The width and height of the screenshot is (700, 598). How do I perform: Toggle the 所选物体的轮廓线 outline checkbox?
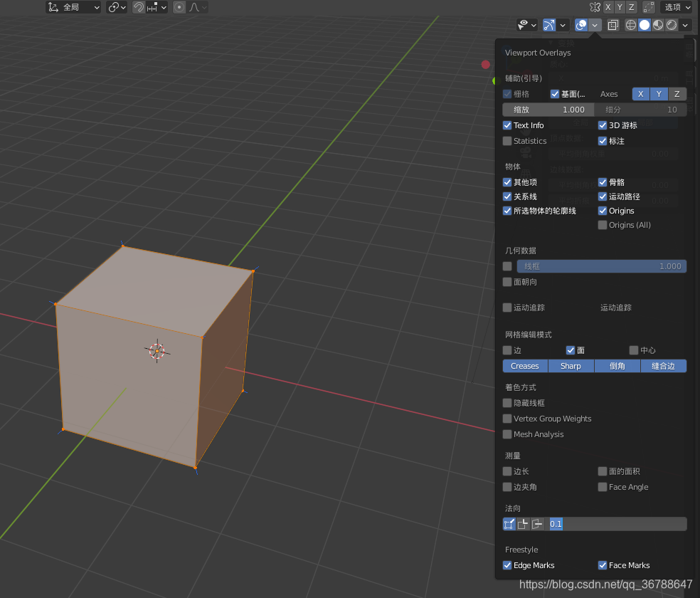click(507, 211)
